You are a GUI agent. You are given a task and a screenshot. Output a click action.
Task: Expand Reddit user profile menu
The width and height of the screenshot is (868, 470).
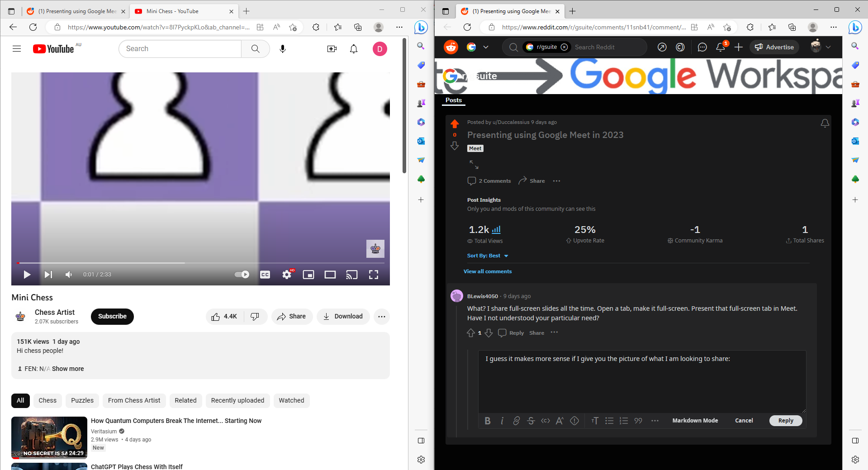[x=821, y=47]
